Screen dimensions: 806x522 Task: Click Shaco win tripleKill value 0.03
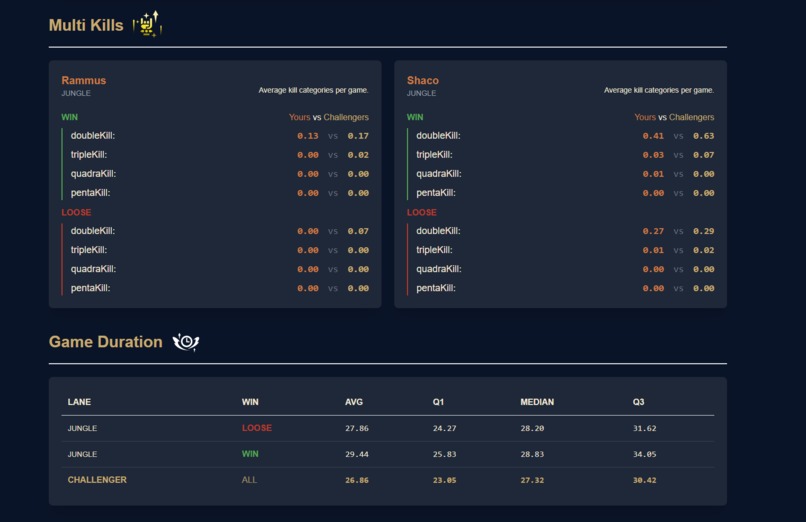click(x=653, y=155)
